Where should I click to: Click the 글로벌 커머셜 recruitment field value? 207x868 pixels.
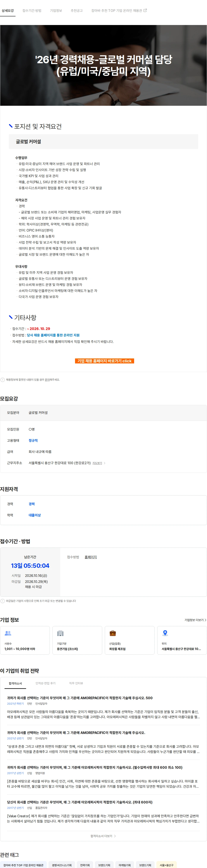[38, 412]
